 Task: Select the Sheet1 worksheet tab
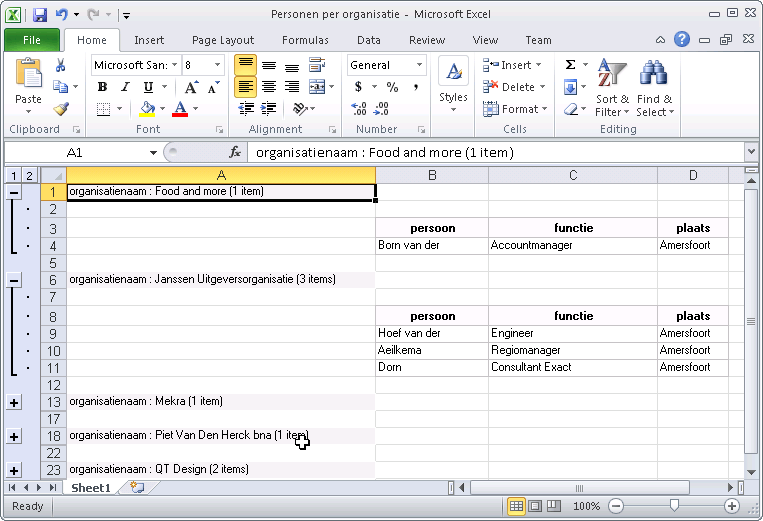point(91,487)
